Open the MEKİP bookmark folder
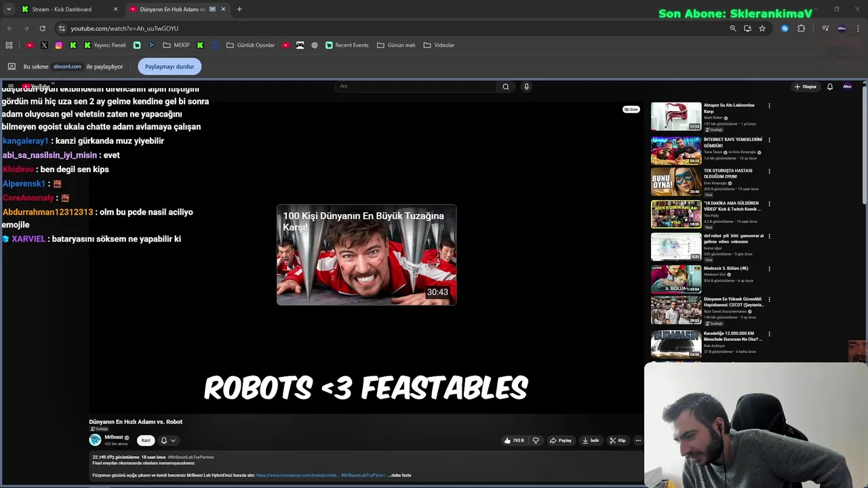 [176, 45]
